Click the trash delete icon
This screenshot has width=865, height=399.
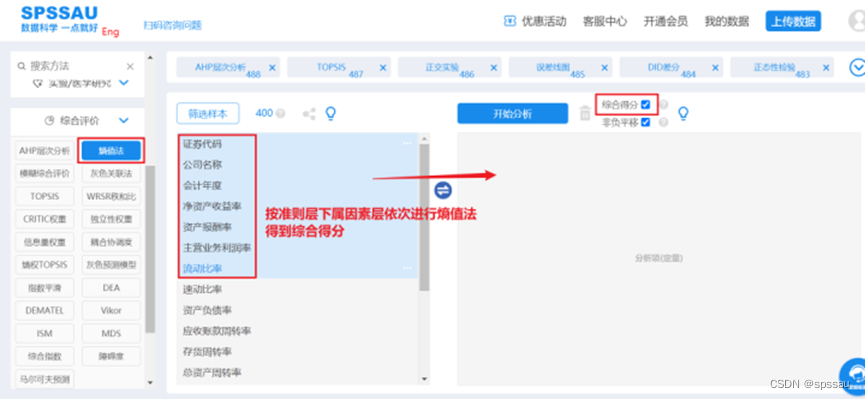tap(585, 114)
